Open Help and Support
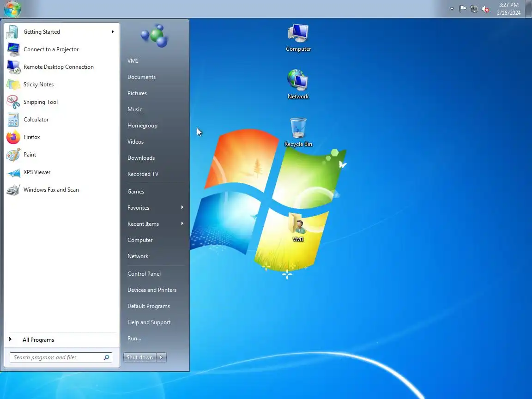This screenshot has width=532, height=399. 149,322
